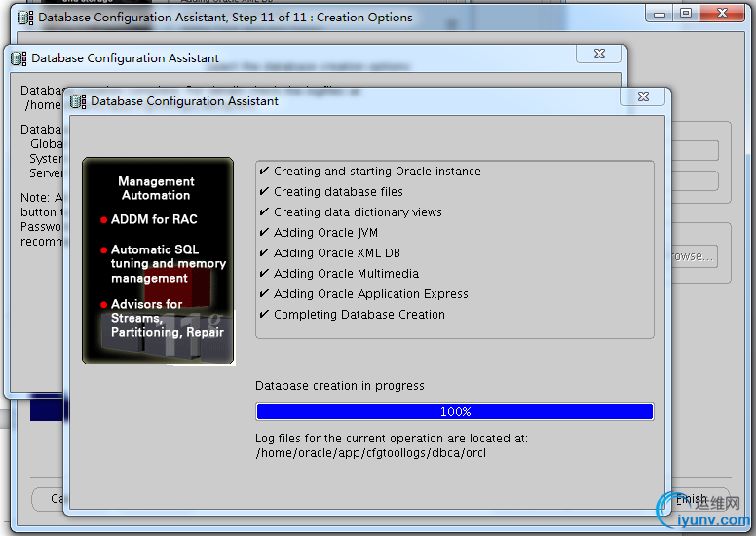This screenshot has width=756, height=536.
Task: Click 'Adding Oracle JVM' step
Action: [x=325, y=233]
